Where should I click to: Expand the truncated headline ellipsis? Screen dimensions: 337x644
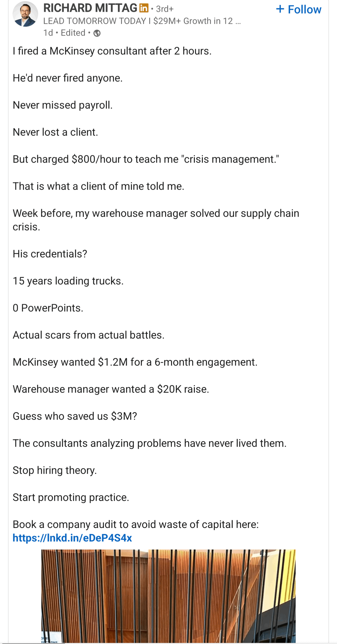[x=238, y=21]
